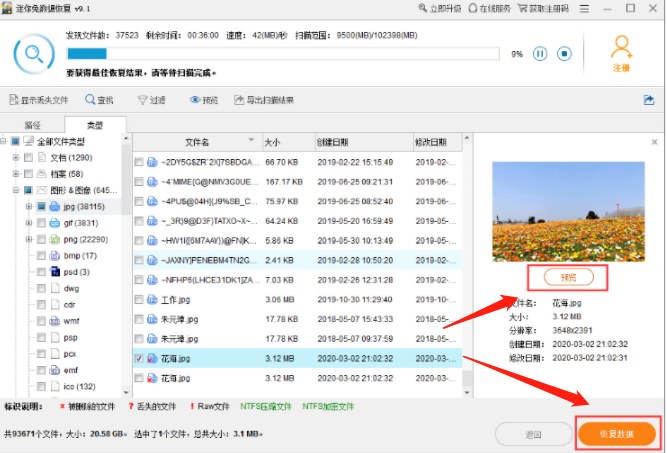667x453 pixels.
Task: Click the orange 恢复数据 button
Action: 616,434
